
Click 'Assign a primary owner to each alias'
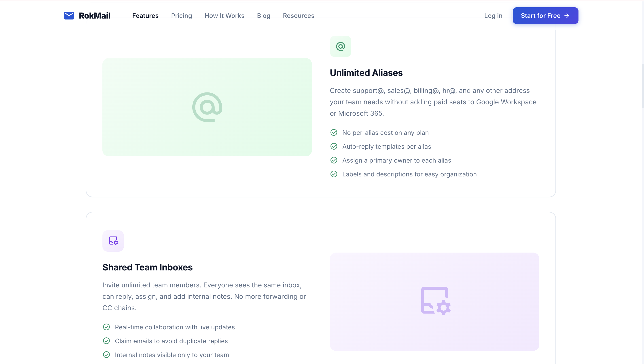(x=396, y=160)
